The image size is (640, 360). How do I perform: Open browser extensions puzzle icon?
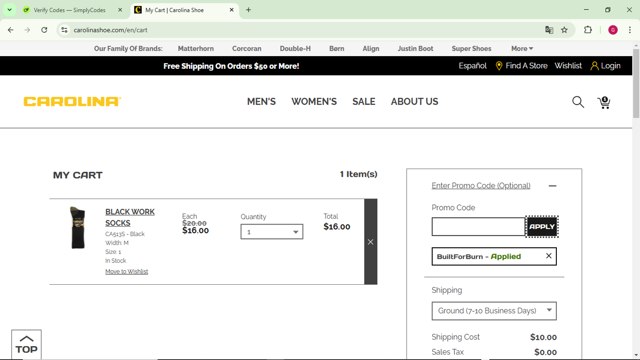coord(588,30)
